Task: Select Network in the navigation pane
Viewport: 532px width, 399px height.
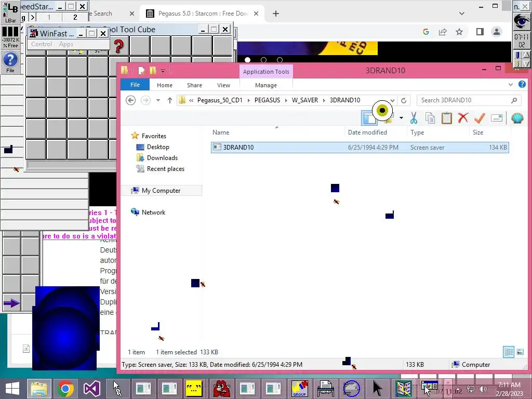Action: click(153, 212)
